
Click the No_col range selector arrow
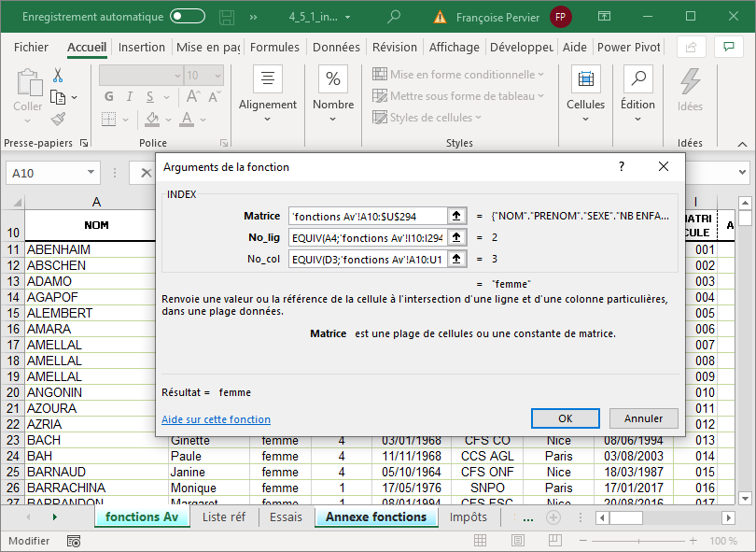(456, 259)
